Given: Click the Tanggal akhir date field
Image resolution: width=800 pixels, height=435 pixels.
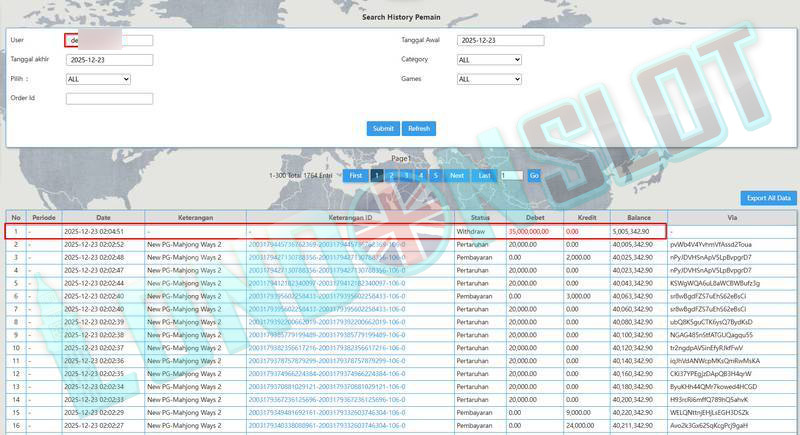Looking at the screenshot, I should [x=109, y=60].
